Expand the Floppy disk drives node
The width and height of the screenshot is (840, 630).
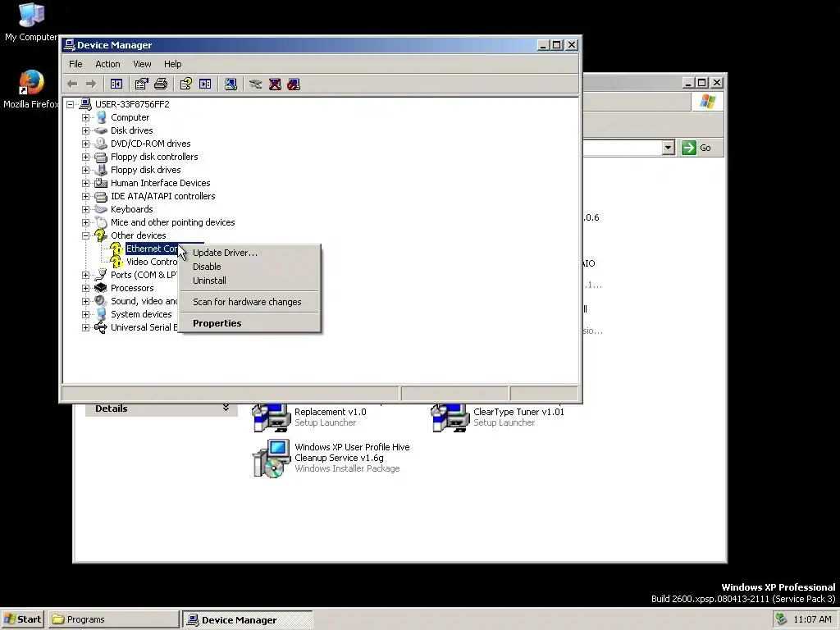(85, 170)
